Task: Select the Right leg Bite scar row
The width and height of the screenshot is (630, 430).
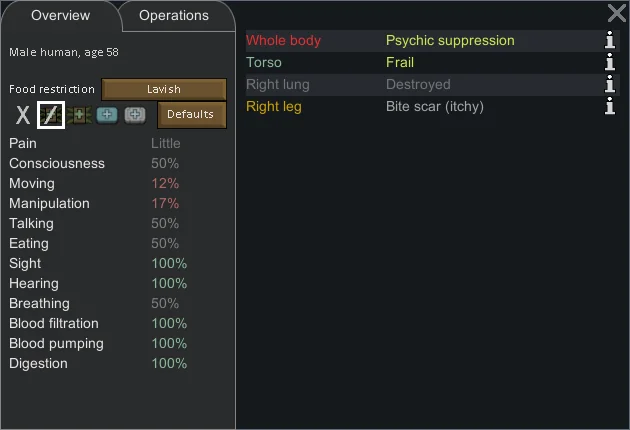Action: pos(432,107)
